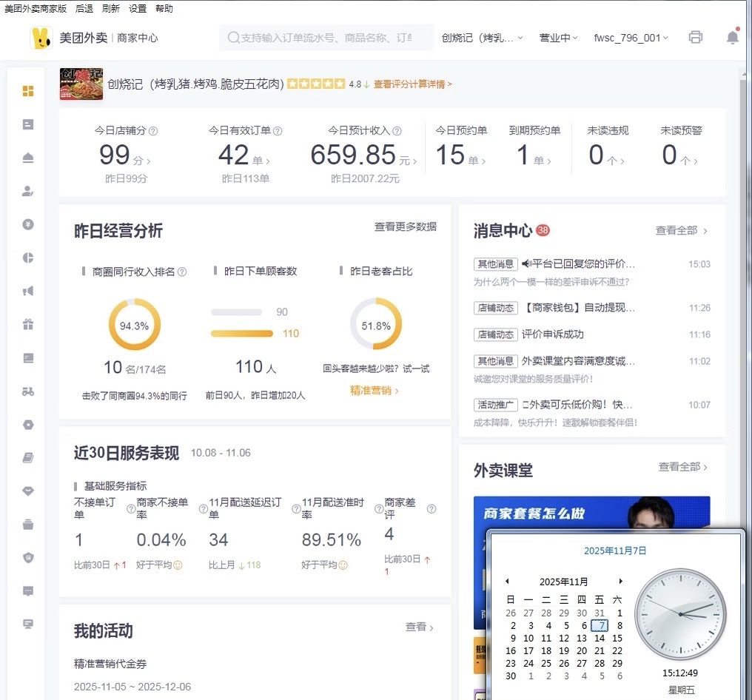Click the 刷新 refresh option in top bar

[110, 8]
